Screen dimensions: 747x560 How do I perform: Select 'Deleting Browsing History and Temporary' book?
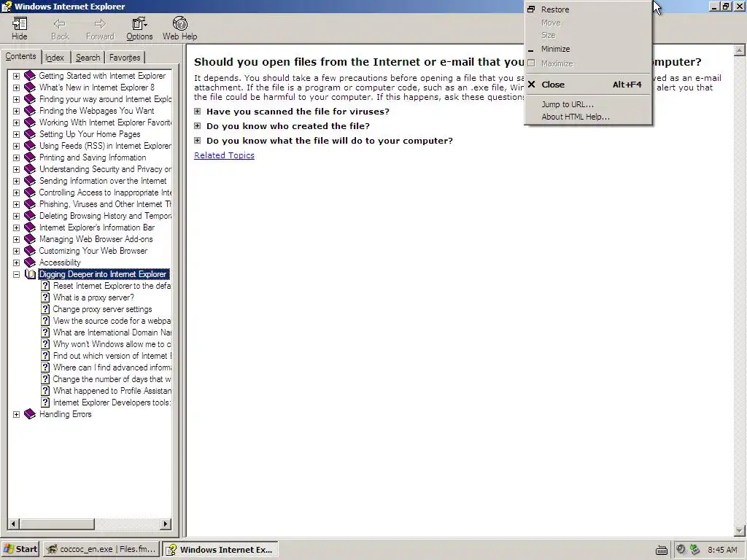pyautogui.click(x=105, y=216)
